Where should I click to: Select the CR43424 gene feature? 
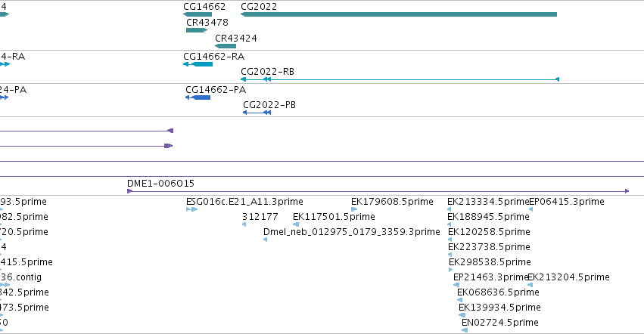pos(226,46)
